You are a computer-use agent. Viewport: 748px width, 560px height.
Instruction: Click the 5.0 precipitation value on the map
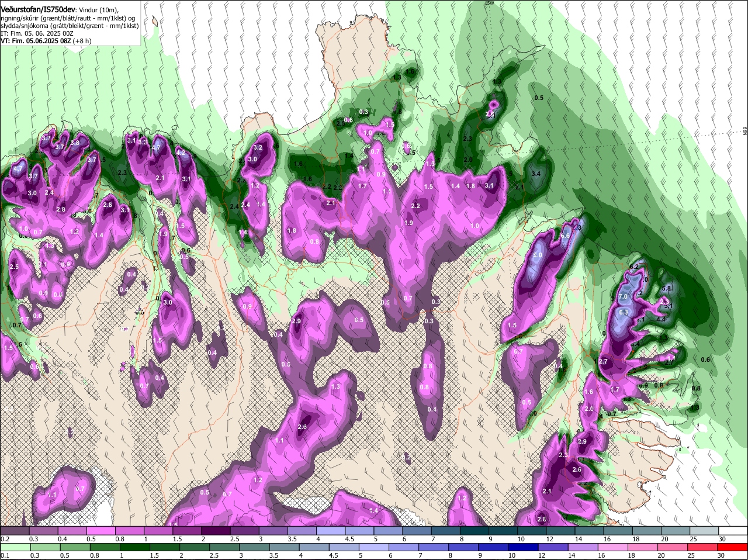pyautogui.click(x=538, y=255)
